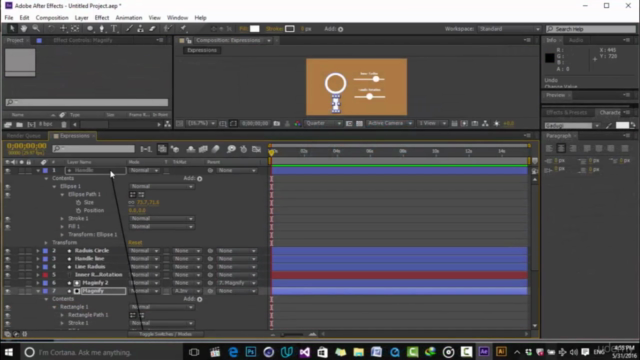Screen dimensions: 640x360
Task: Select the Puppet Pin tool
Action: (183, 29)
